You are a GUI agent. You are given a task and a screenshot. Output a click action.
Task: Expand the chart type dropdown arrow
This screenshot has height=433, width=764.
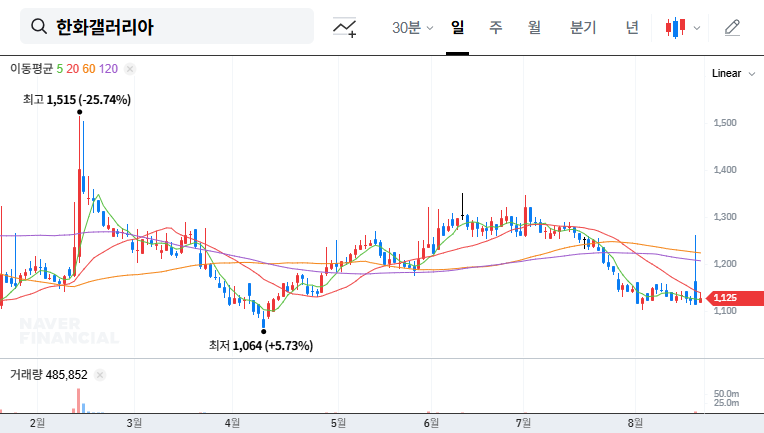click(x=697, y=28)
